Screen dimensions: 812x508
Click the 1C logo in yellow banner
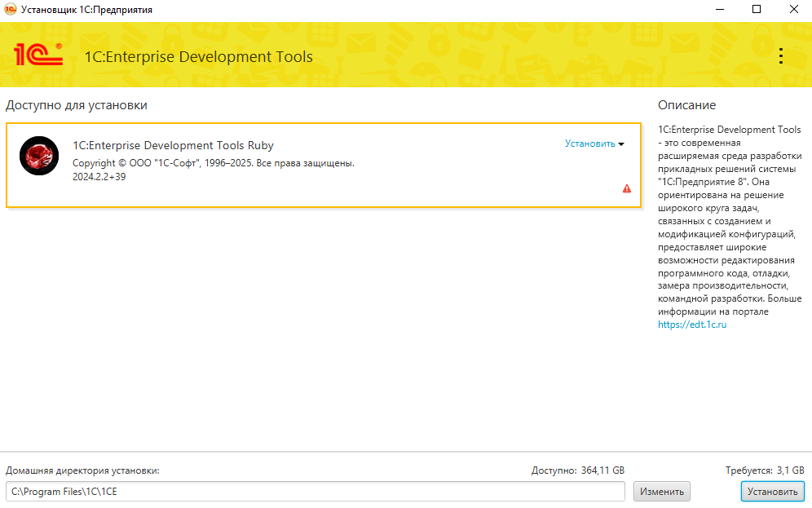click(38, 55)
